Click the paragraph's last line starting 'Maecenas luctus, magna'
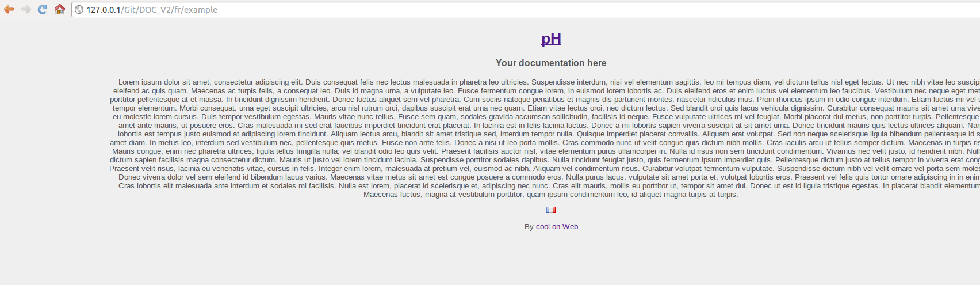Screen dimensions: 980x285 (x=551, y=195)
